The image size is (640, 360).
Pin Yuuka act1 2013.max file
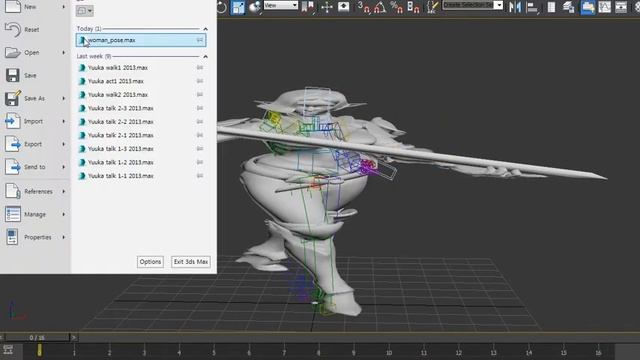(200, 81)
